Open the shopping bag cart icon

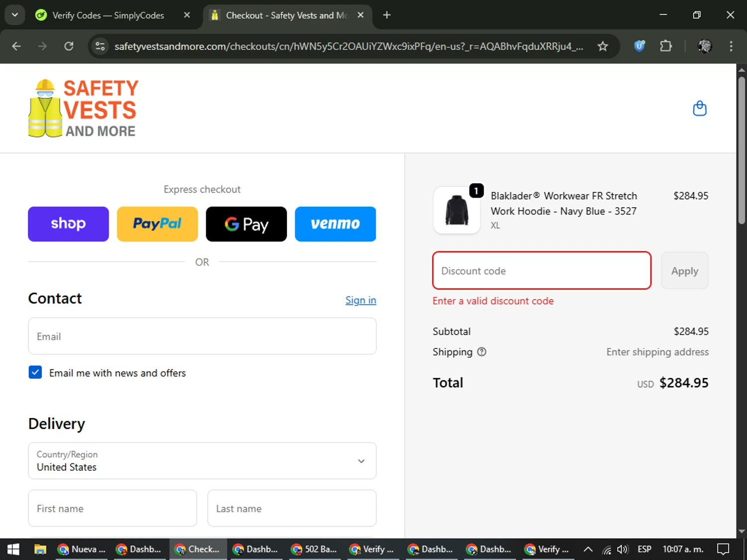[700, 109]
